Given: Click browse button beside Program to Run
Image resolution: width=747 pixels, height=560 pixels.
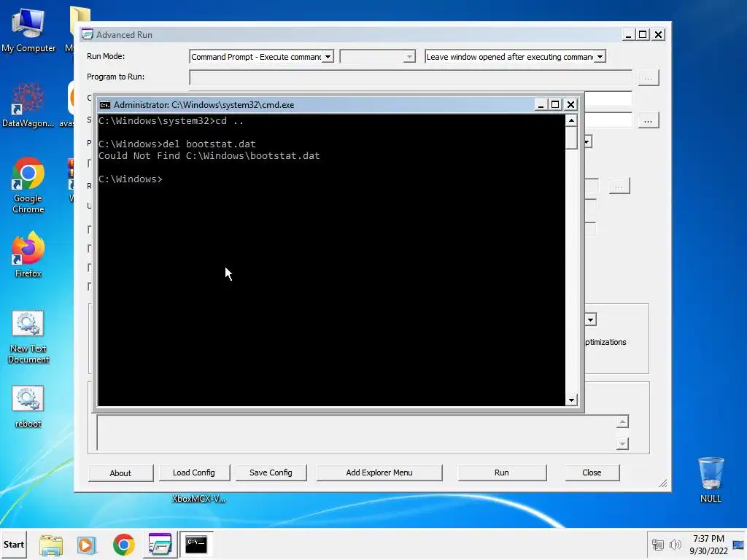Looking at the screenshot, I should click(x=648, y=77).
